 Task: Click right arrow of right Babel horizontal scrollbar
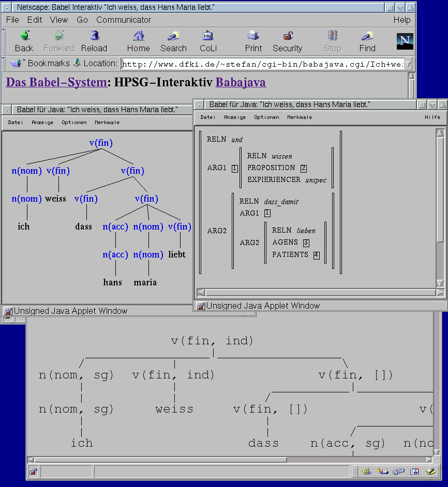click(x=440, y=293)
